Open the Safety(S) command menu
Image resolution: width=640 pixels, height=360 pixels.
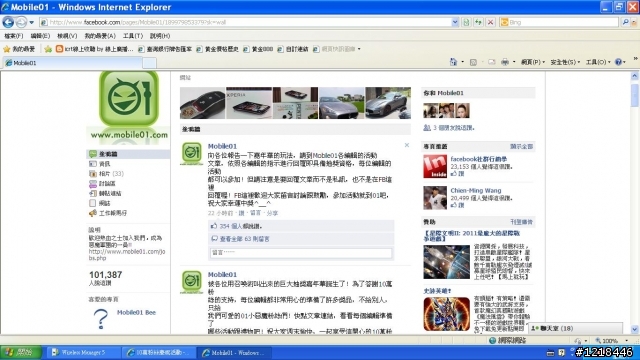coord(565,62)
